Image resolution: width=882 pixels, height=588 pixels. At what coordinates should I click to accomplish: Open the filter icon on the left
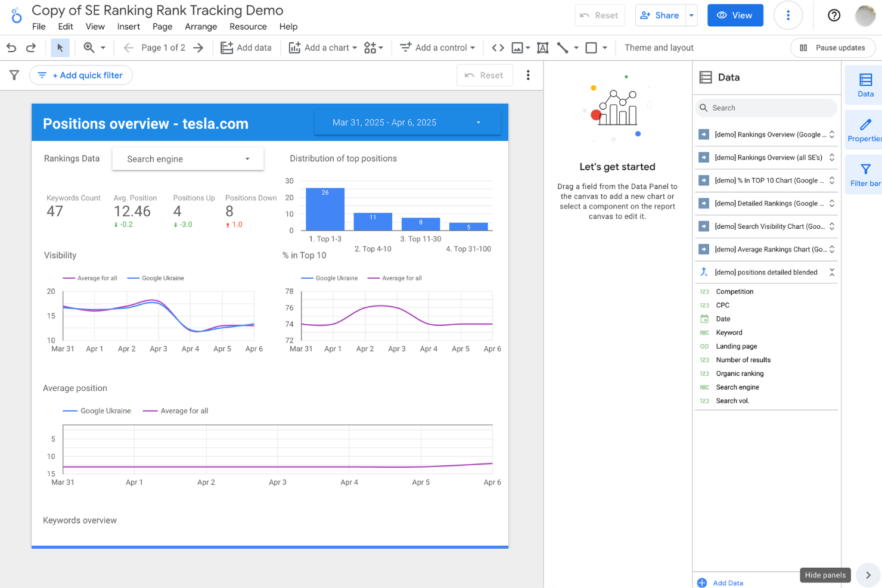point(14,75)
